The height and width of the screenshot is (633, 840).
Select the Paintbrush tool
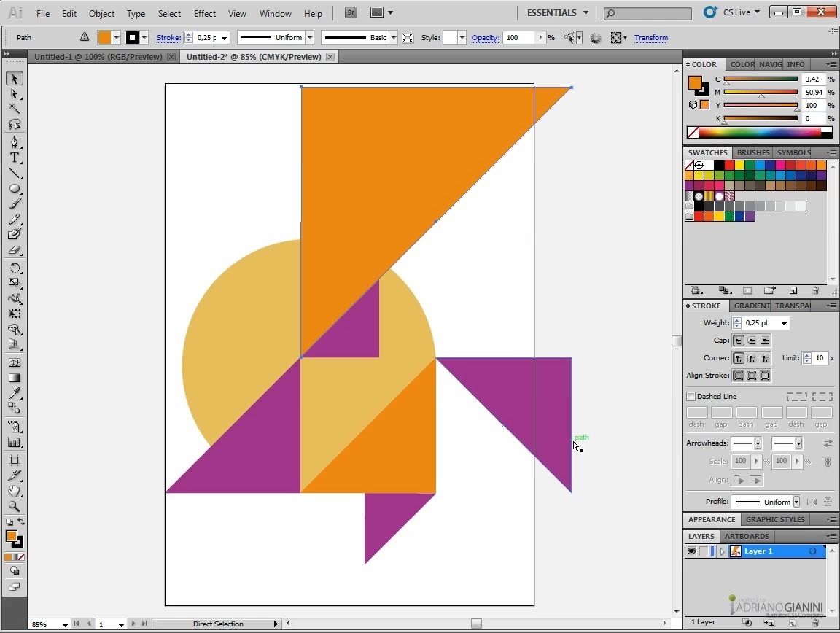(15, 204)
